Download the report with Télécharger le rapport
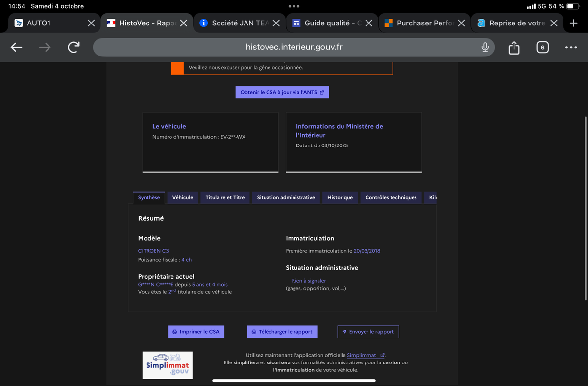Image resolution: width=588 pixels, height=386 pixels. point(282,332)
